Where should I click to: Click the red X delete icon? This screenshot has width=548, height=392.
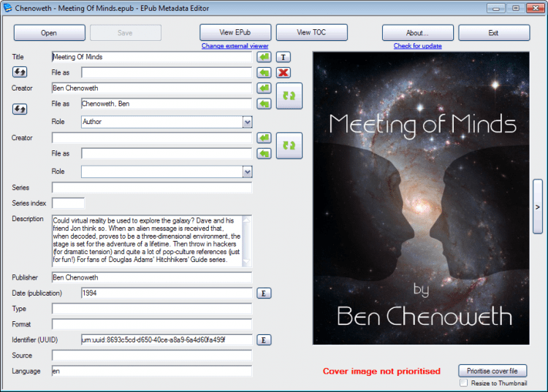click(x=283, y=72)
